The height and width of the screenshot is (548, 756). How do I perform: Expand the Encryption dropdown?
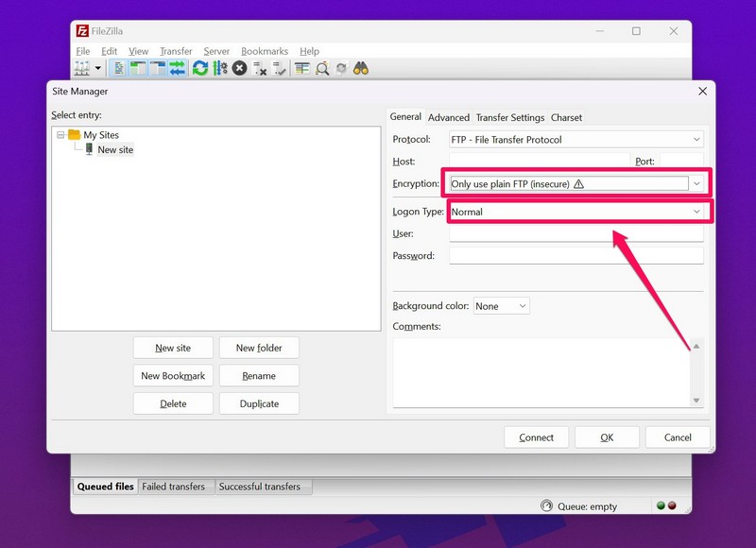(696, 183)
